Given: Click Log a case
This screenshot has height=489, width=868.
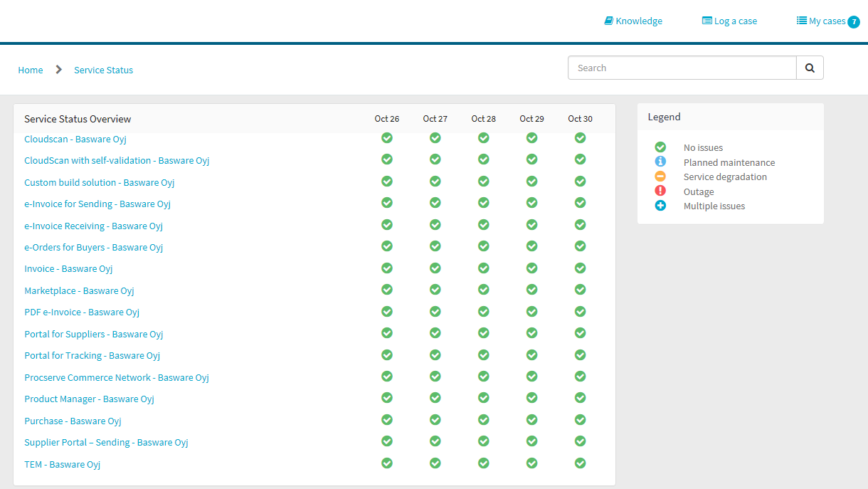Looking at the screenshot, I should (729, 21).
